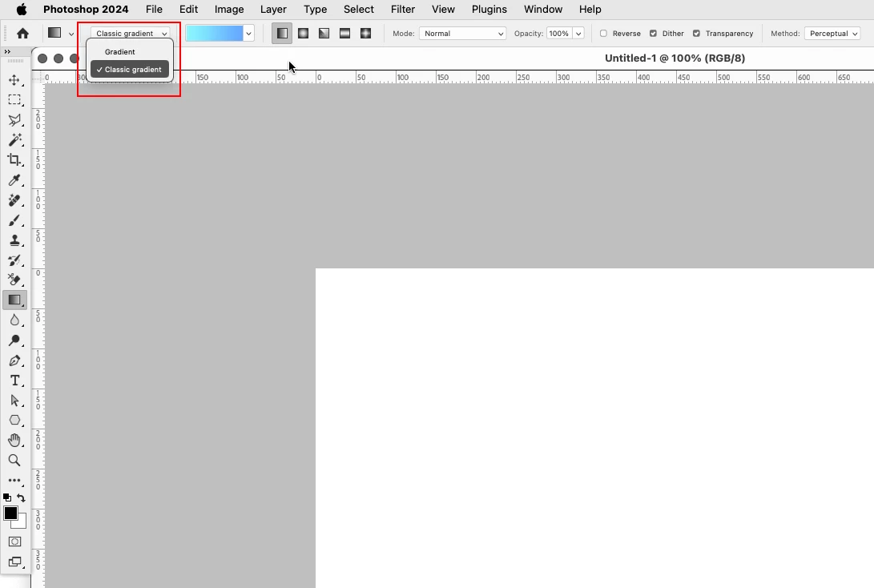The width and height of the screenshot is (874, 588).
Task: Choose Gradient from the dropdown list
Action: 120,52
